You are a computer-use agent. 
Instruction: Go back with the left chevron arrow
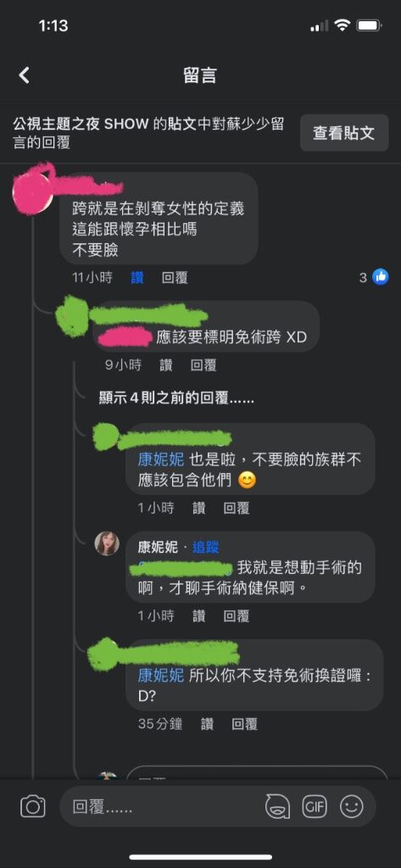25,75
